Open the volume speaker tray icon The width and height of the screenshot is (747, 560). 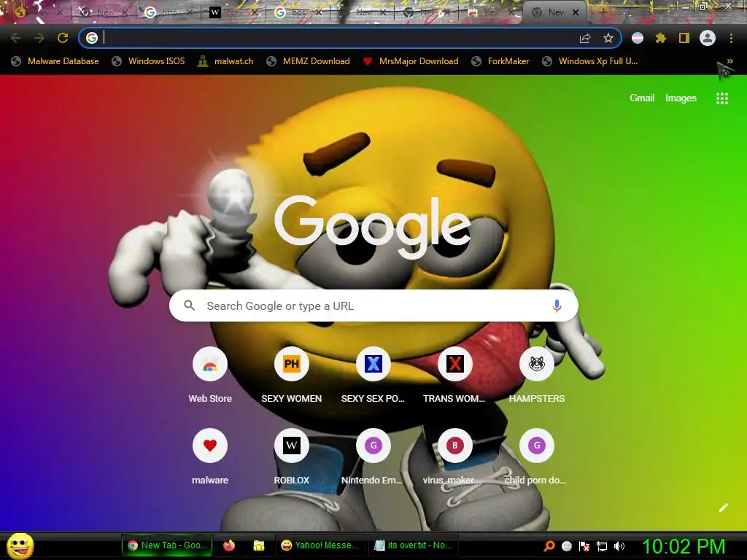pyautogui.click(x=619, y=546)
